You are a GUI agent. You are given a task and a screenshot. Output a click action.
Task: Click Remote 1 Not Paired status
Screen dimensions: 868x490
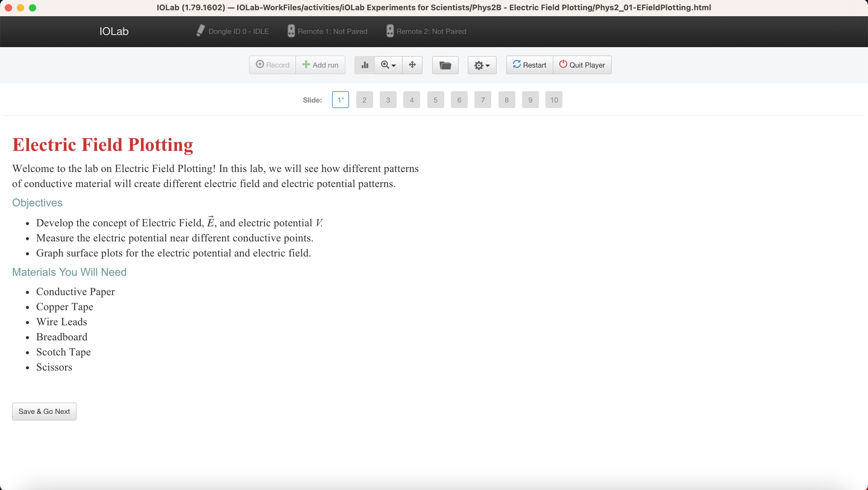[328, 31]
